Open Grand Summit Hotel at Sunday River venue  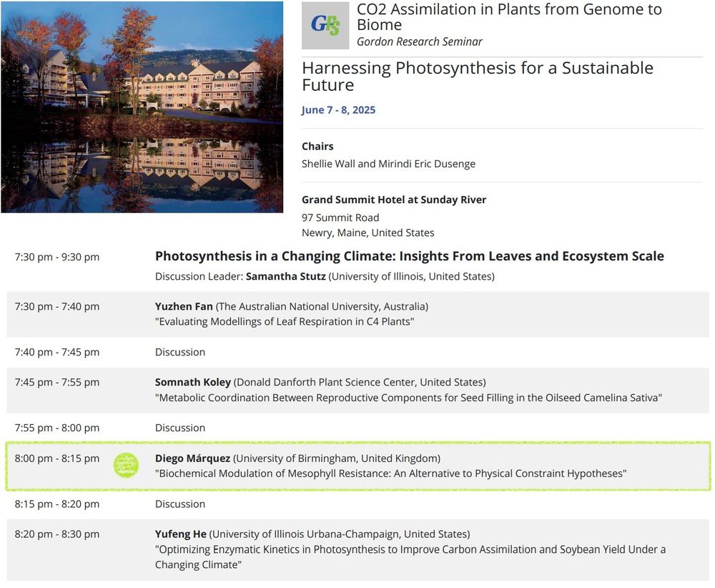click(x=393, y=200)
